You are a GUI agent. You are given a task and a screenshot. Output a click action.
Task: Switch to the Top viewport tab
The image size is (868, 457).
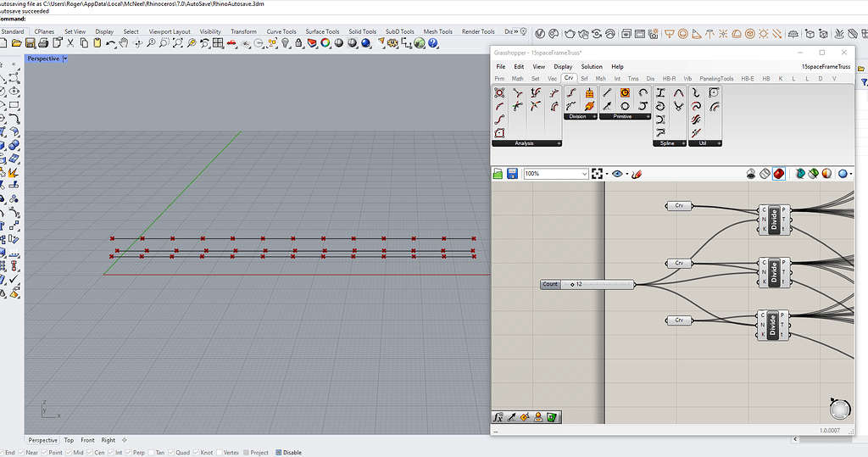(x=69, y=440)
